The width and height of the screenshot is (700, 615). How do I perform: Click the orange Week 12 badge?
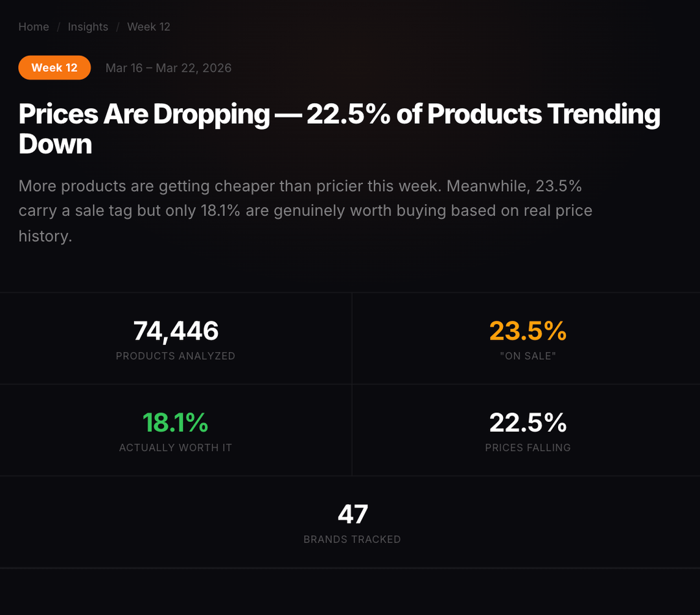(54, 68)
